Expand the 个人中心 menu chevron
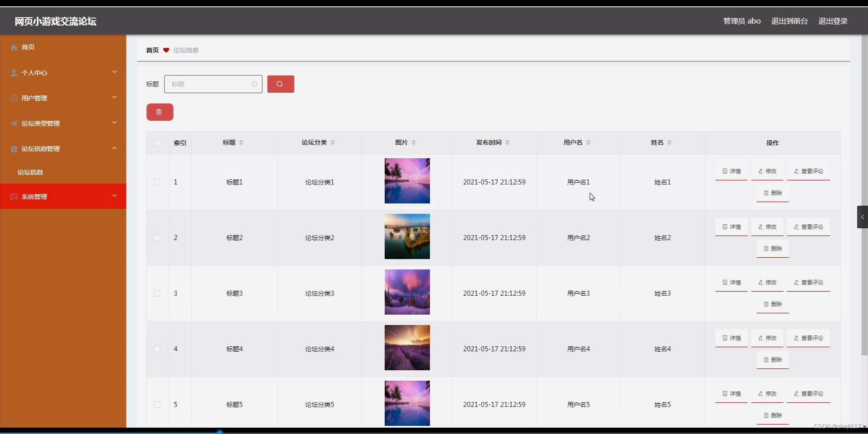 click(114, 72)
